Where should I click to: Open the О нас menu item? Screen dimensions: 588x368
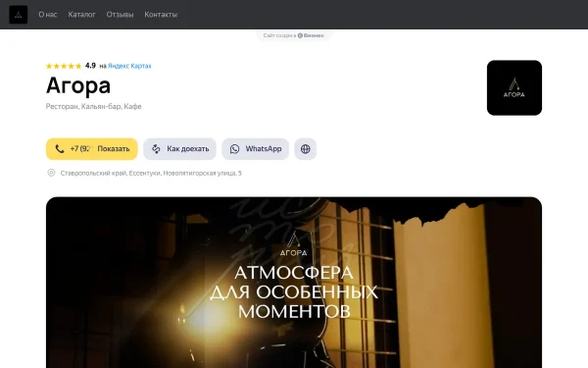point(48,15)
